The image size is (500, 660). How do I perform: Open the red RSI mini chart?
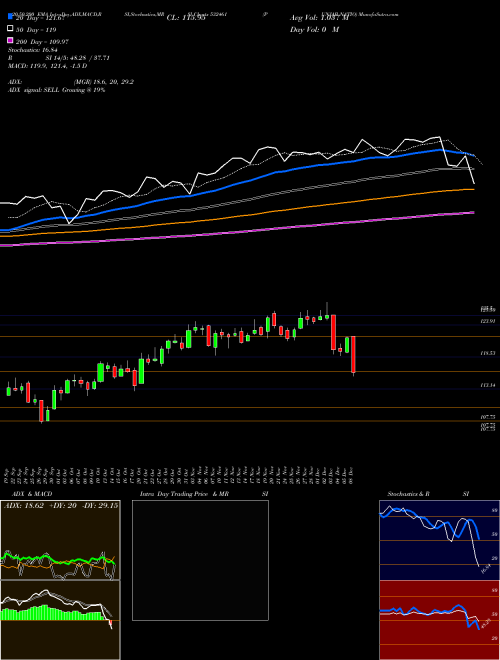439,620
